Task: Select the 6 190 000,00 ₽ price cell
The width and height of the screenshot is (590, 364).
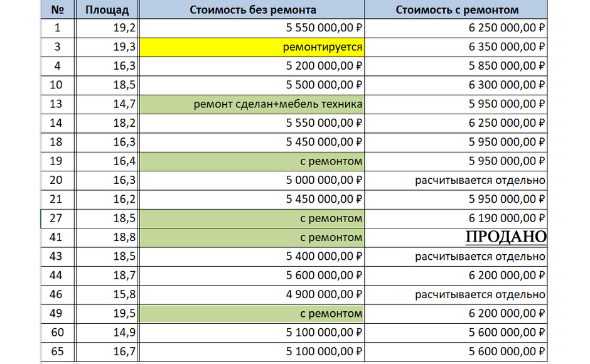Action: [x=456, y=218]
